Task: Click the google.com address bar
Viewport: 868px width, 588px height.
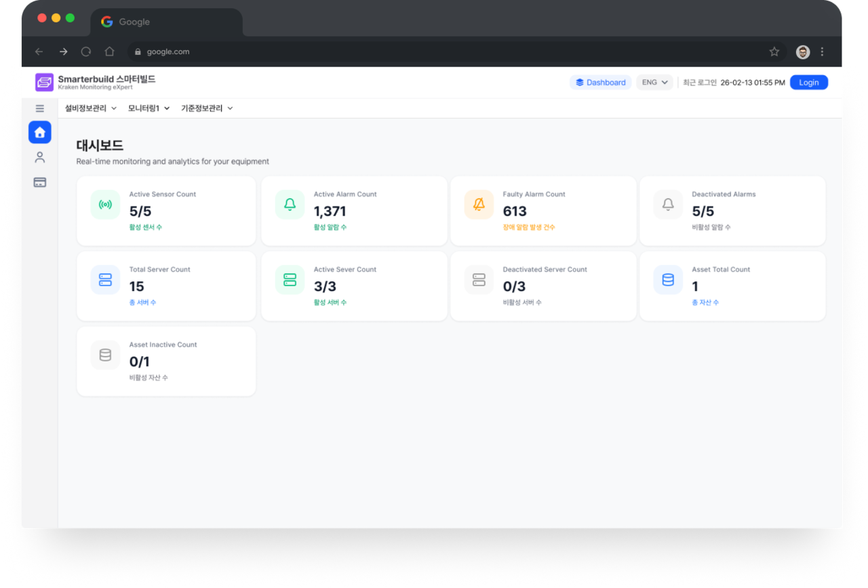Action: pyautogui.click(x=456, y=52)
